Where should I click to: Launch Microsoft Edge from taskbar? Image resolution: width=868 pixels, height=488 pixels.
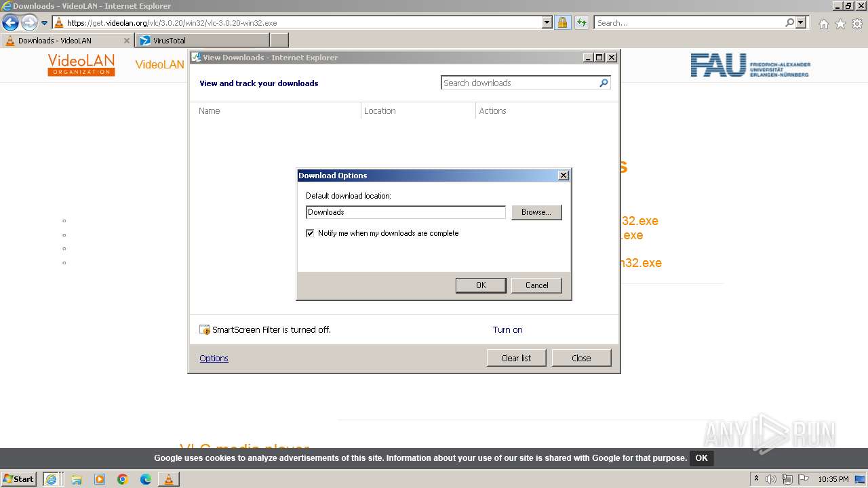tap(146, 479)
